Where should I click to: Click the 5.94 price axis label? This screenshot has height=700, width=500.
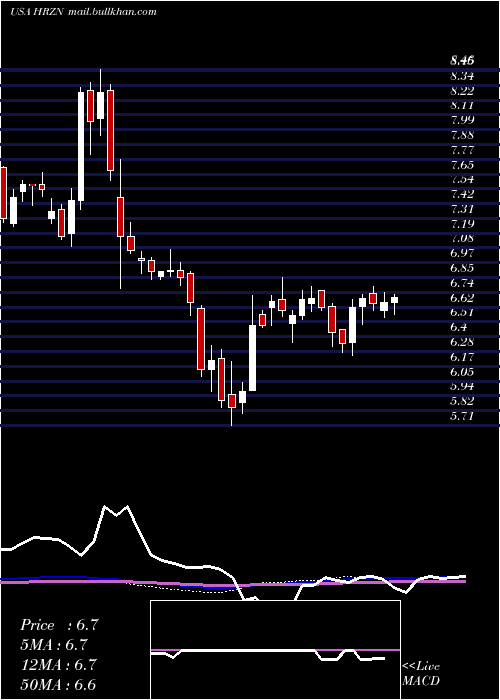[x=462, y=386]
